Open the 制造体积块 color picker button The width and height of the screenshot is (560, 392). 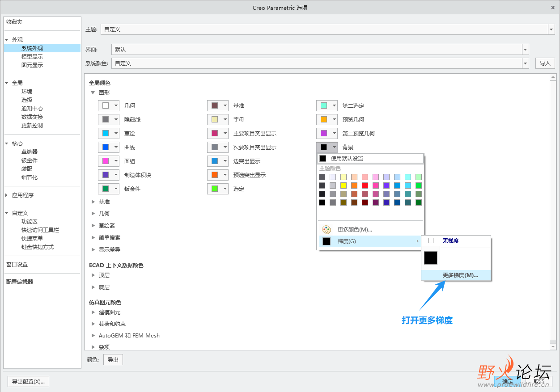[109, 175]
